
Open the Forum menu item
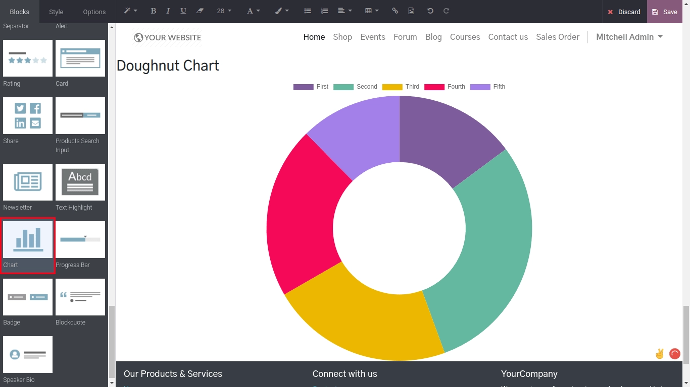tap(405, 37)
